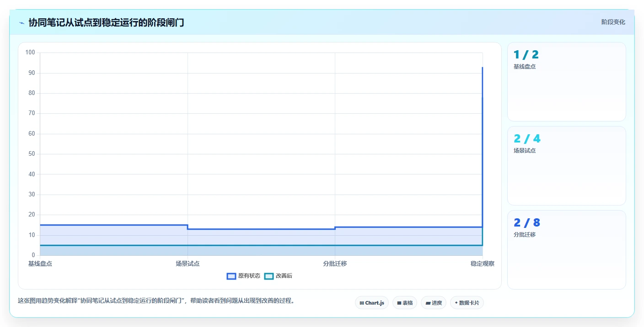The width and height of the screenshot is (644, 327).
Task: Click the blue line's peak at 稳定观察
Action: [x=483, y=68]
